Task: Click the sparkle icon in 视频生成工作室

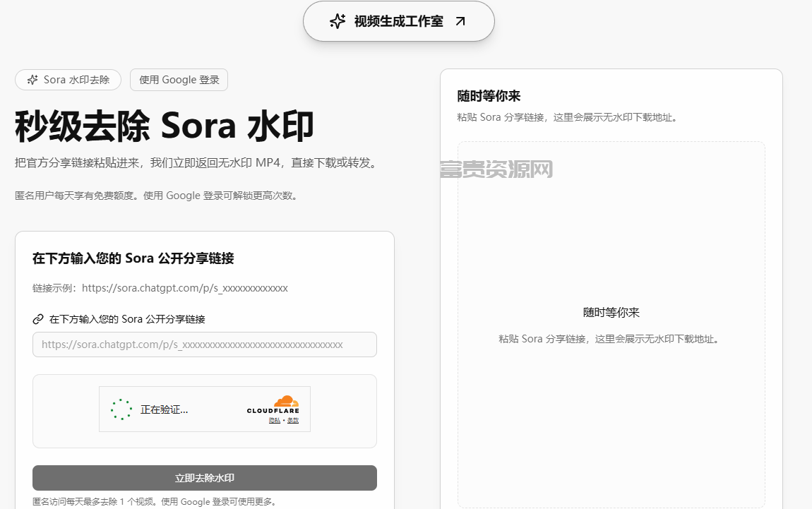Action: coord(338,21)
